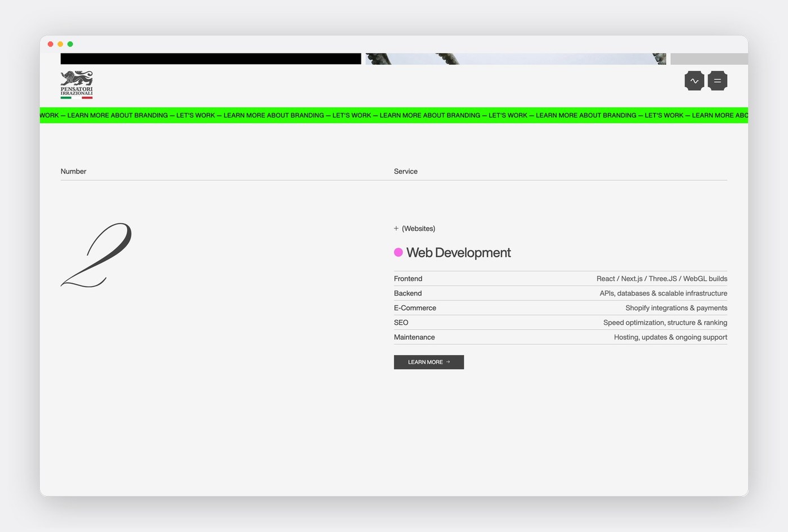Select the SEO row label

click(401, 323)
